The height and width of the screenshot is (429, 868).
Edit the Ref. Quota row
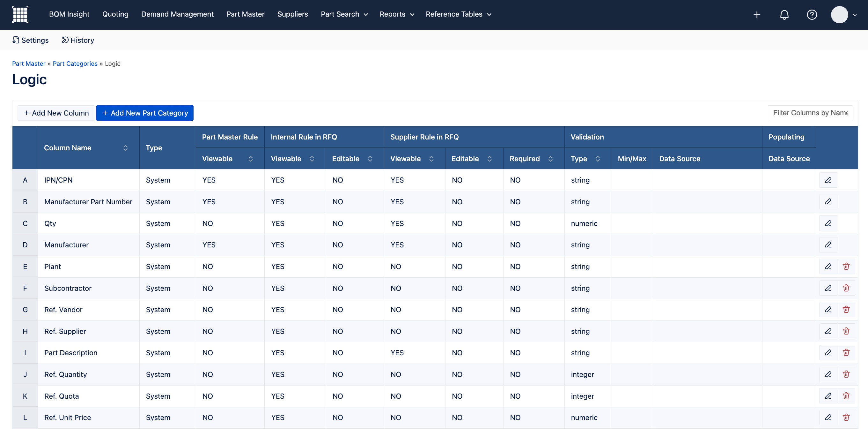pyautogui.click(x=828, y=396)
